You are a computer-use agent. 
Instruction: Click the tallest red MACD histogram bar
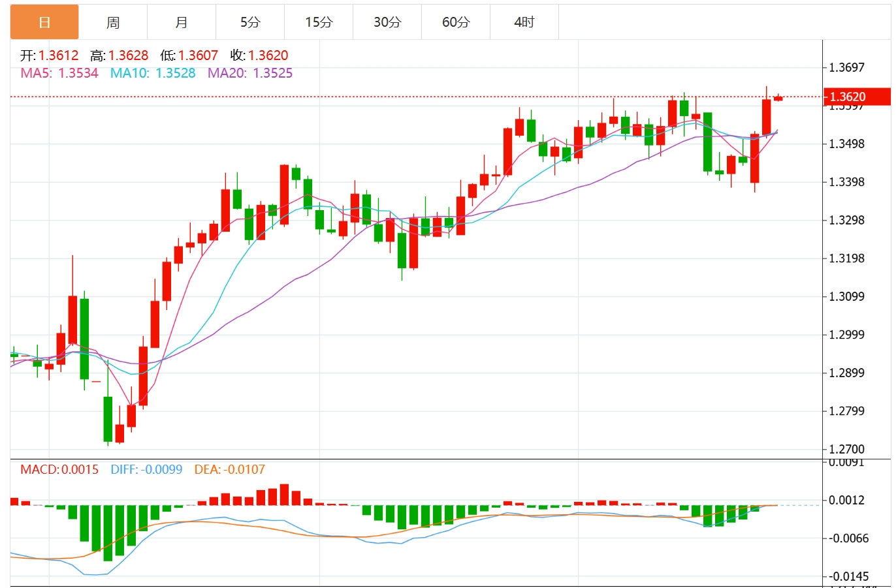coord(284,495)
